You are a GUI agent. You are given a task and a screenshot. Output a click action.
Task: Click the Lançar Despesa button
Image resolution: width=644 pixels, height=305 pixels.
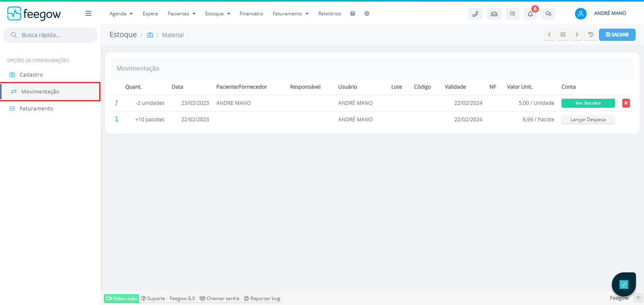click(x=588, y=120)
